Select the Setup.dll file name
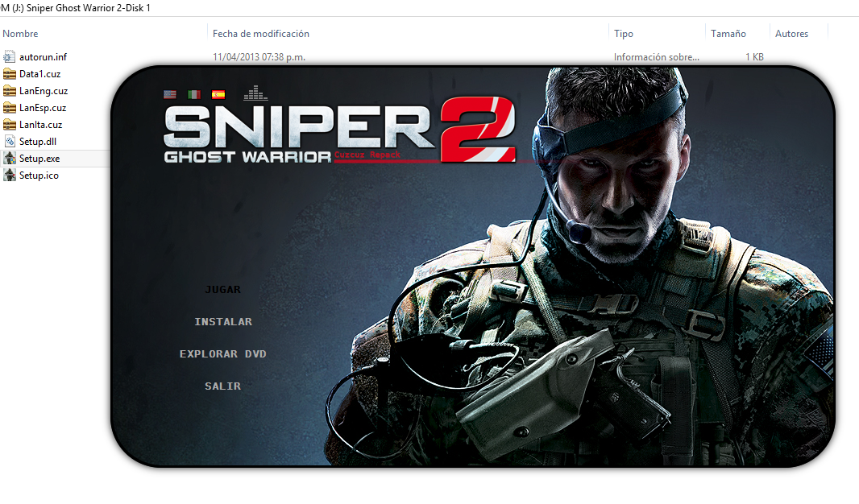The width and height of the screenshot is (859, 504). (x=38, y=142)
